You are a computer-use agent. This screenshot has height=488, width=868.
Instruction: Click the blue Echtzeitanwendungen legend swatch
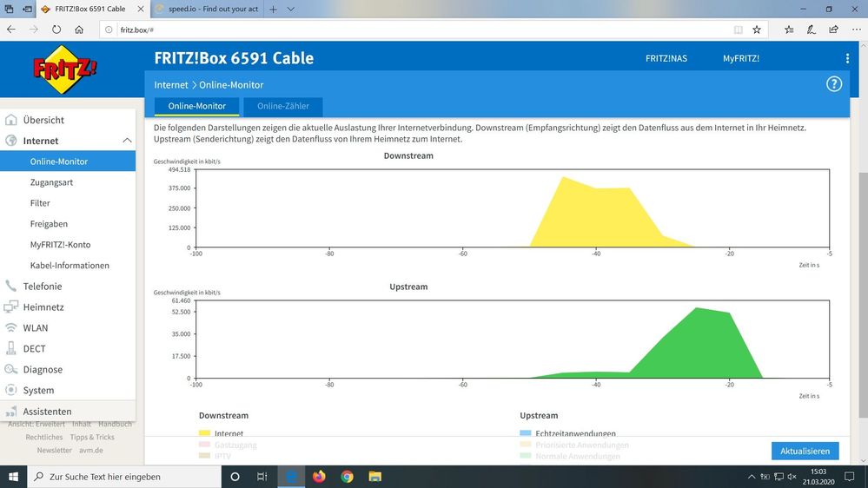pos(526,433)
